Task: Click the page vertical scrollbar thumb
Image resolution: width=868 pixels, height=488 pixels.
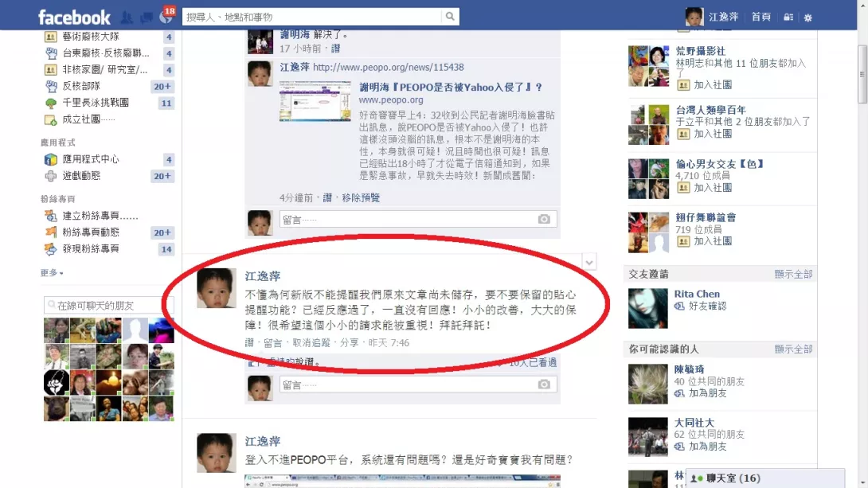Action: coord(862,74)
